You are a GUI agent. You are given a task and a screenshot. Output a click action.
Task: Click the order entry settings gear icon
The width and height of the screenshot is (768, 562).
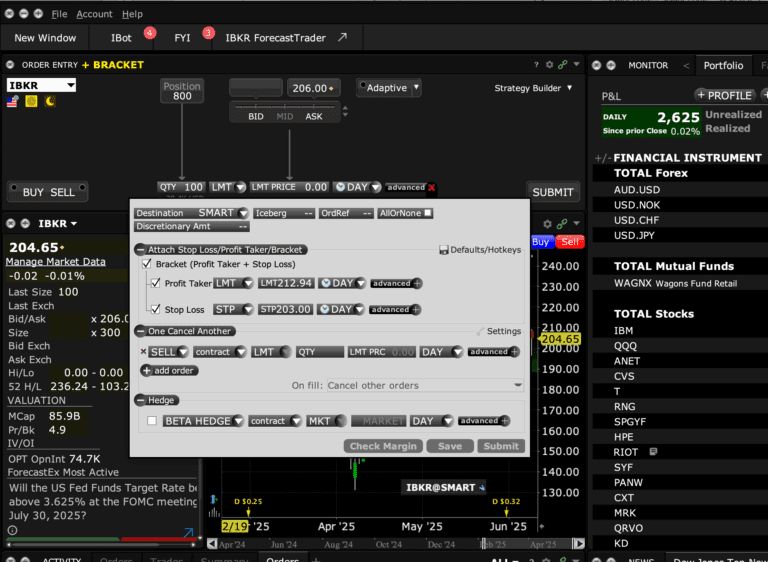550,65
